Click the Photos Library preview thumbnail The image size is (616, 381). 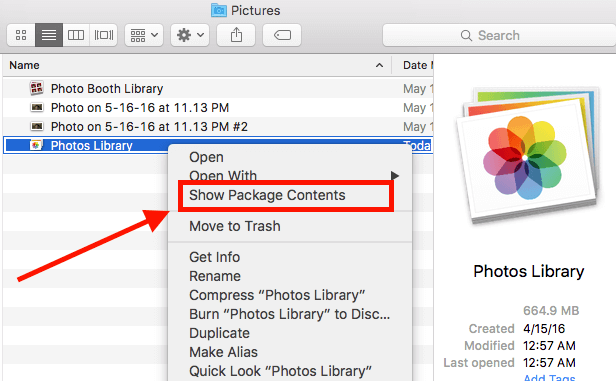coord(529,155)
